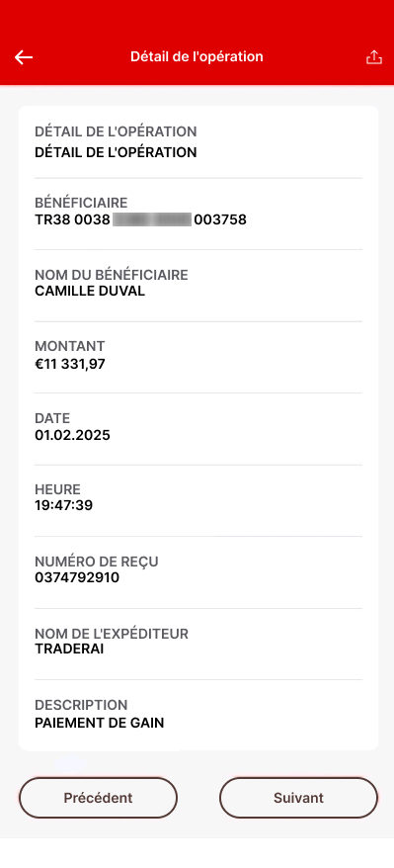Tap the BÉNÉFICIAIRE field label
The width and height of the screenshot is (394, 868).
coord(81,203)
